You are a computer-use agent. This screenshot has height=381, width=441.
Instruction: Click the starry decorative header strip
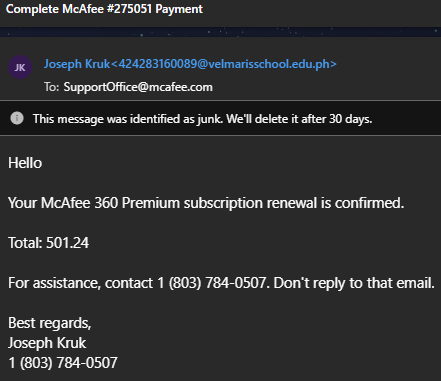click(x=220, y=32)
